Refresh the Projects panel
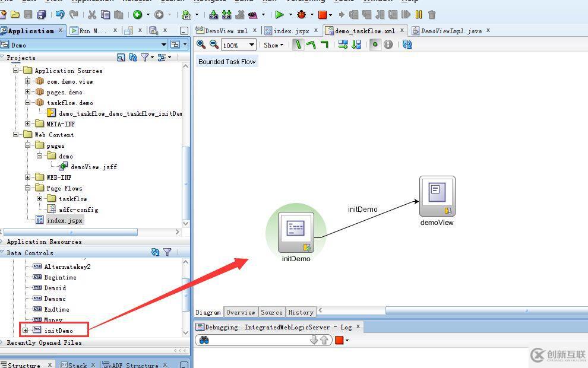This screenshot has height=368, width=588. click(x=133, y=58)
